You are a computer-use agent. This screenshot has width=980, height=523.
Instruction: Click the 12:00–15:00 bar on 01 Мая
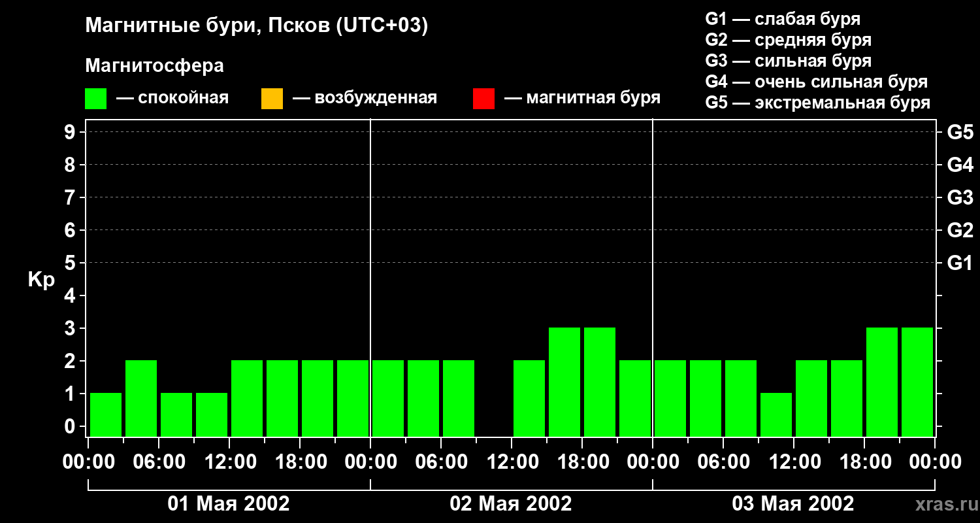coord(247,398)
